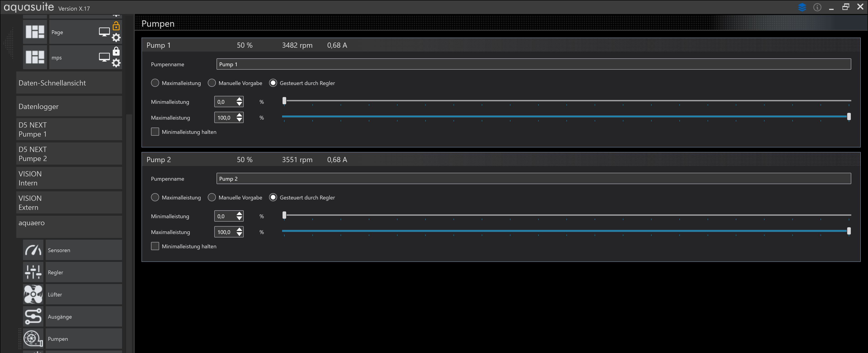The height and width of the screenshot is (353, 868).
Task: Go to Ausgänge page
Action: pos(84,317)
